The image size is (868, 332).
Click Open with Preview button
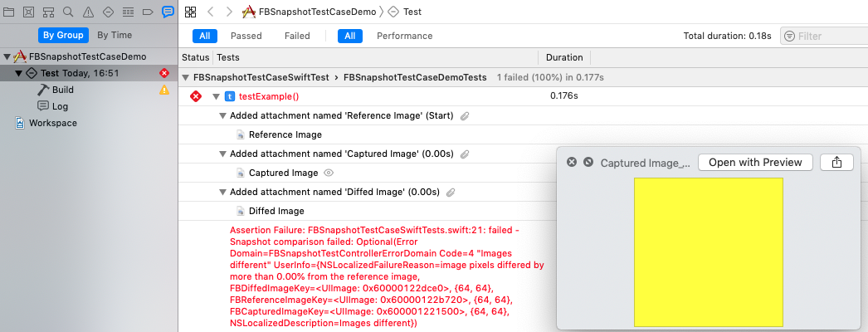point(755,162)
